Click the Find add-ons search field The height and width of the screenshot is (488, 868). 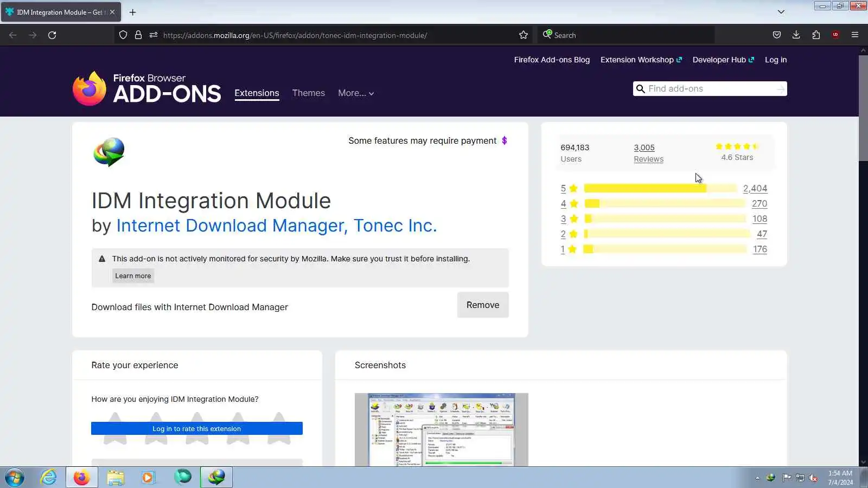[x=710, y=89]
